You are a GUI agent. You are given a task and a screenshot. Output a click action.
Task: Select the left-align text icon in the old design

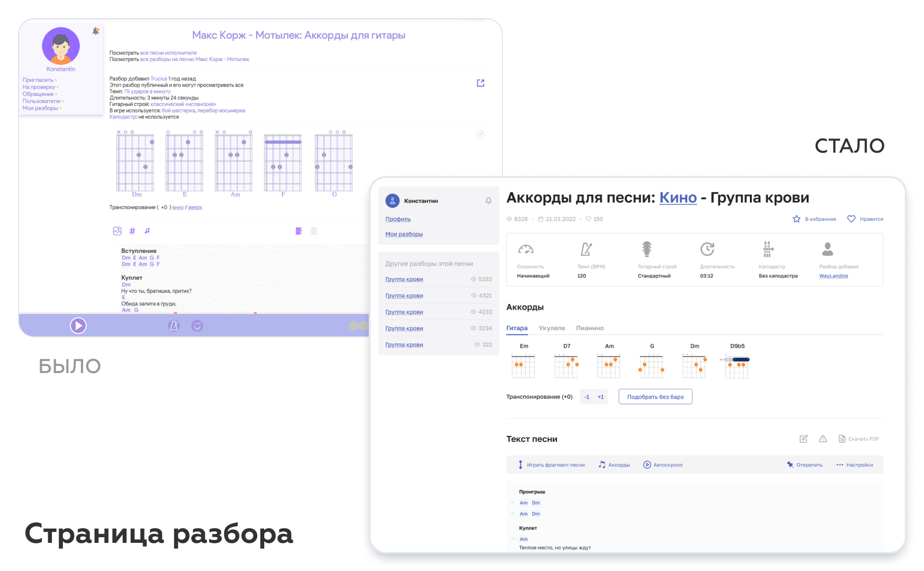click(299, 231)
